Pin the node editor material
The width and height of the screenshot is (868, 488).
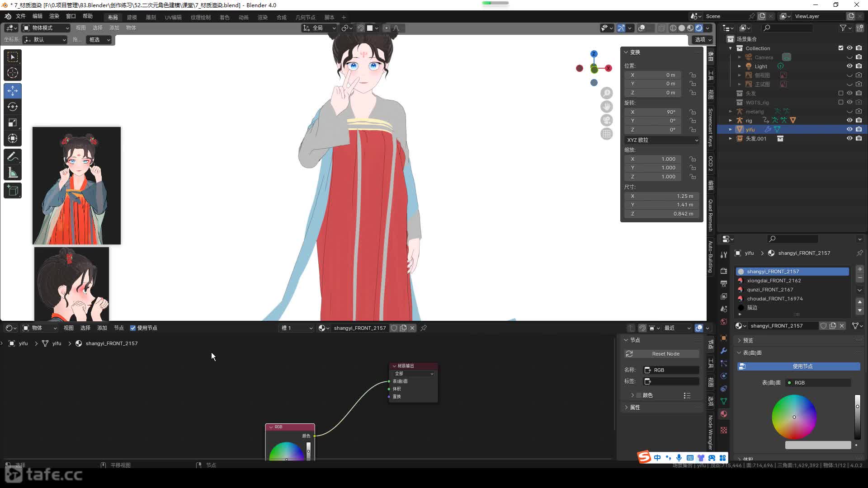point(424,328)
